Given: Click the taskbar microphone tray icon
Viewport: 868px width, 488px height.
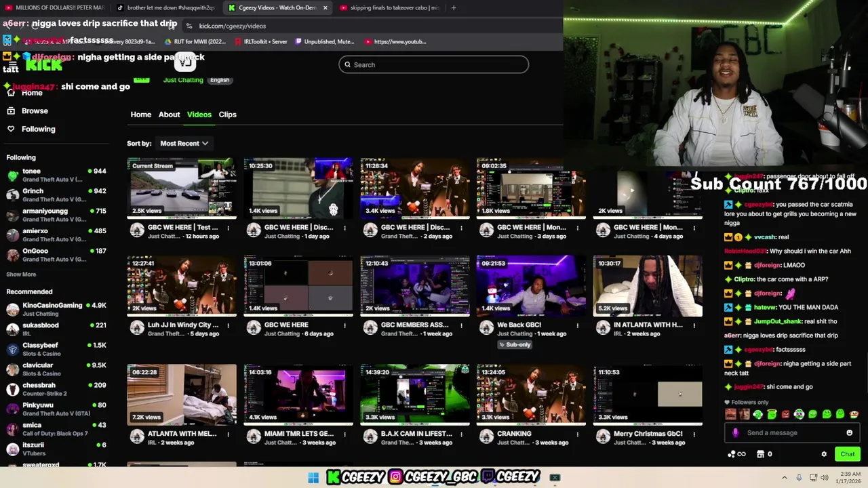Looking at the screenshot, I should click(x=799, y=478).
